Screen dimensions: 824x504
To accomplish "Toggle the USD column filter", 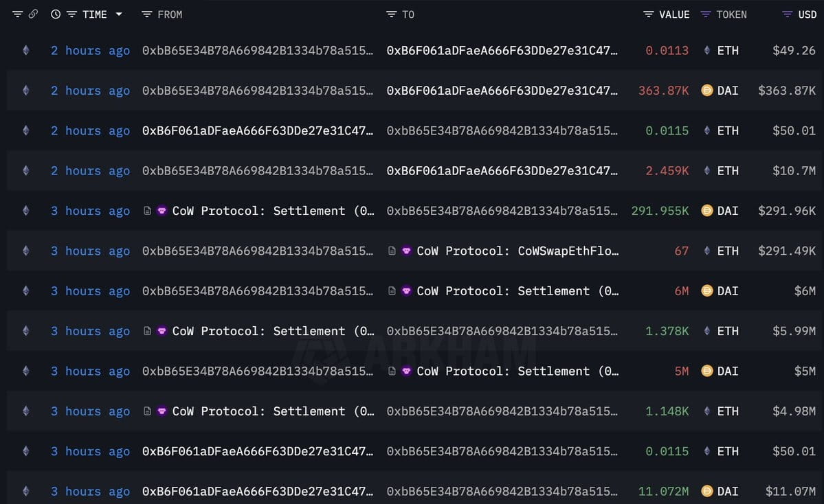I will click(x=787, y=14).
